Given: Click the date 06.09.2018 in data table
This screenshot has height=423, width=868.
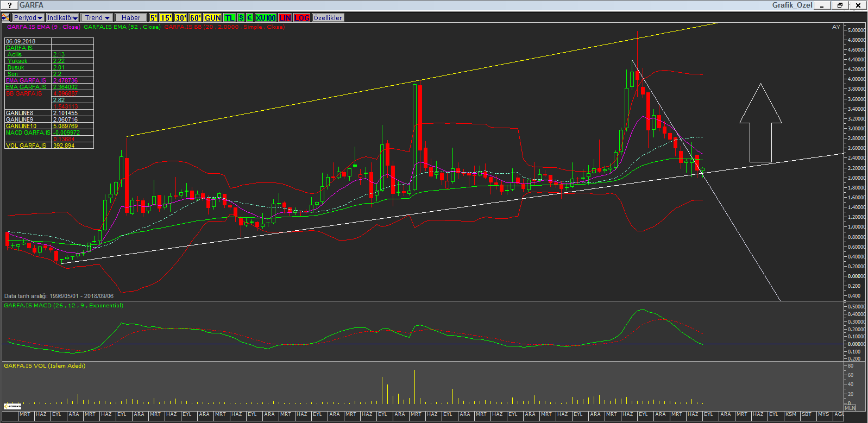Looking at the screenshot, I should point(21,41).
